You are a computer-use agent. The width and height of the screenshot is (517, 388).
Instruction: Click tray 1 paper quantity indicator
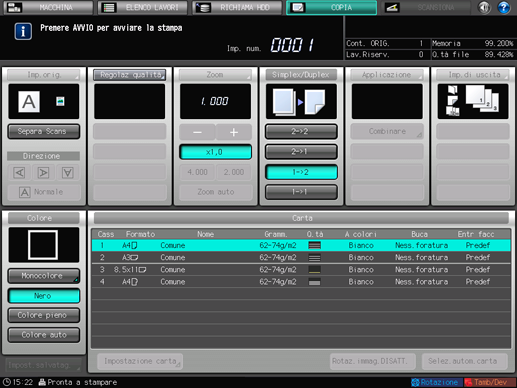(314, 245)
